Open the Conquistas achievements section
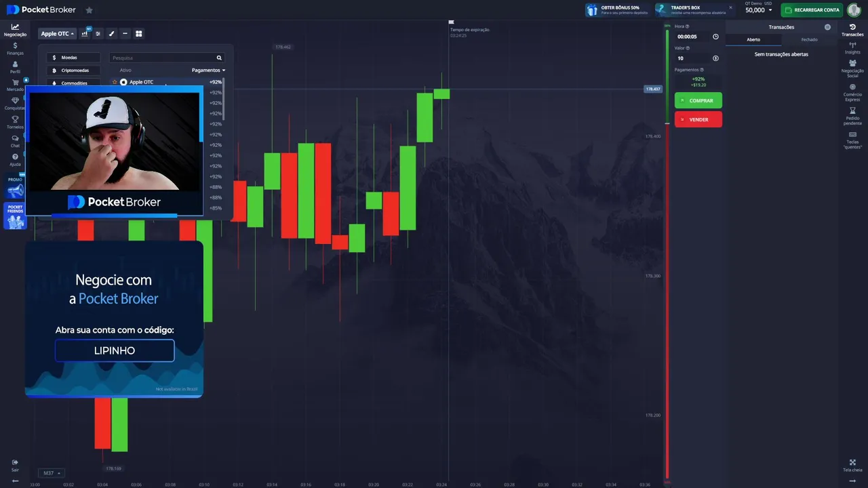 coord(15,104)
